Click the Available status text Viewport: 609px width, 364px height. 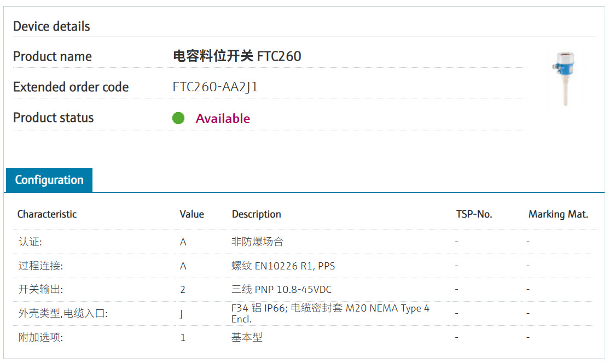[x=223, y=119]
